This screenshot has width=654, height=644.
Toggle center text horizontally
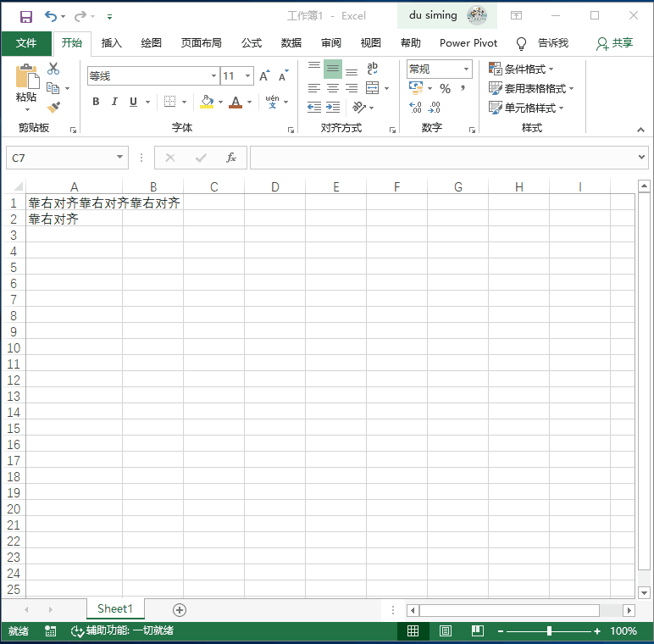pyautogui.click(x=333, y=88)
